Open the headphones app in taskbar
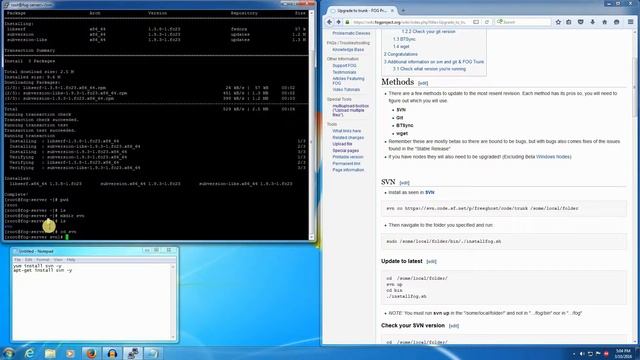 (x=112, y=353)
